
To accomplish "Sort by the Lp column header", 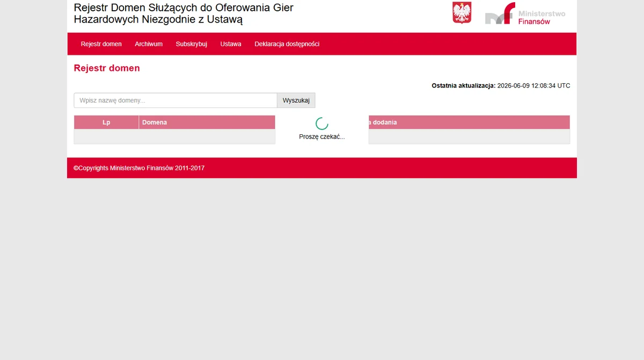I will coord(106,123).
